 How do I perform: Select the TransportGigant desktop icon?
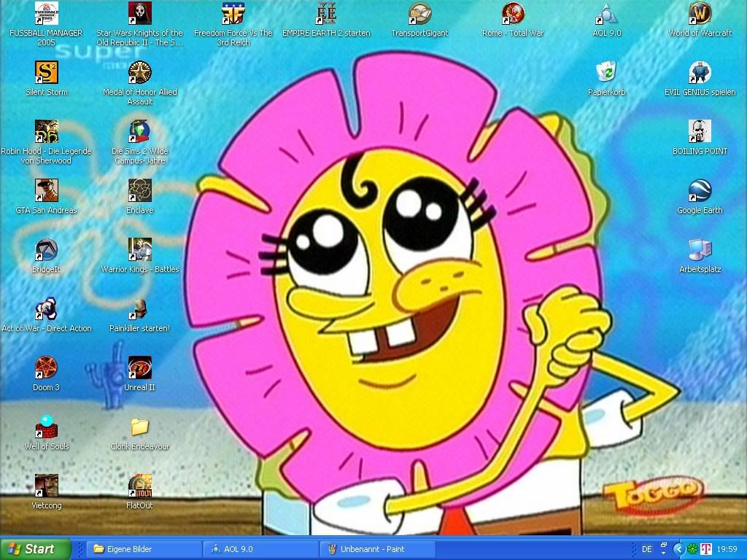click(x=419, y=13)
